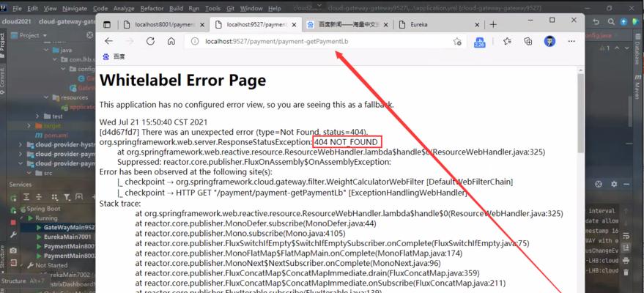The image size is (644, 293).
Task: Click the address bar URL field
Action: (325, 42)
